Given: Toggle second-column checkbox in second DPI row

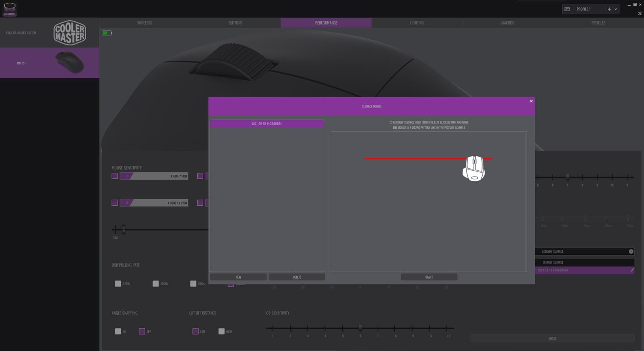Looking at the screenshot, I should pos(200,202).
